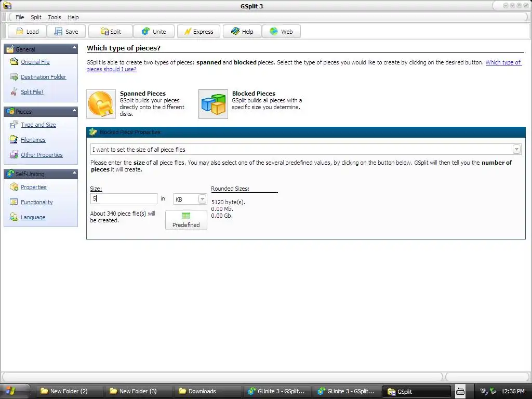Click the Language icon in sidebar
This screenshot has height=399, width=532.
14,217
